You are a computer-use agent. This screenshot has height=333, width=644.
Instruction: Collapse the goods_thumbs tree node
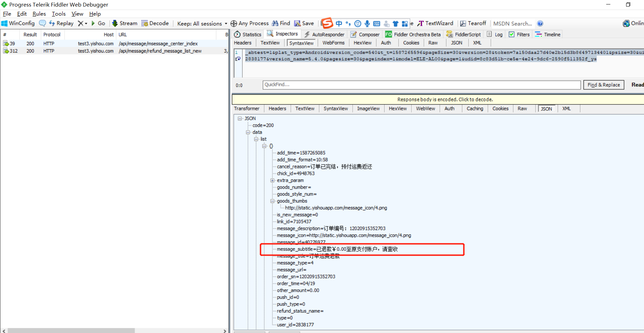pyautogui.click(x=272, y=201)
